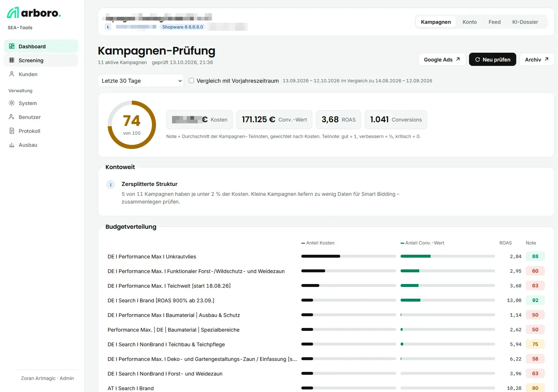Image resolution: width=558 pixels, height=392 pixels.
Task: Click the AT I Search I Brand campaign
Action: 131,388
